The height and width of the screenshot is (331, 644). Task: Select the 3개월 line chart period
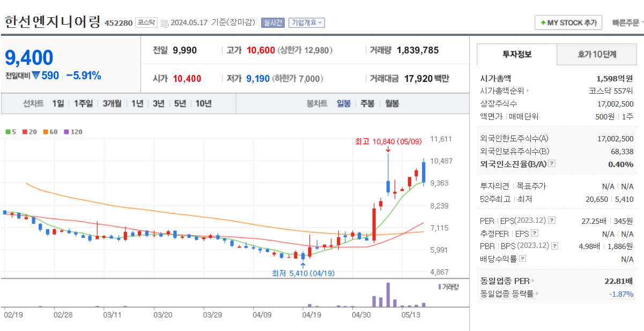pyautogui.click(x=112, y=104)
